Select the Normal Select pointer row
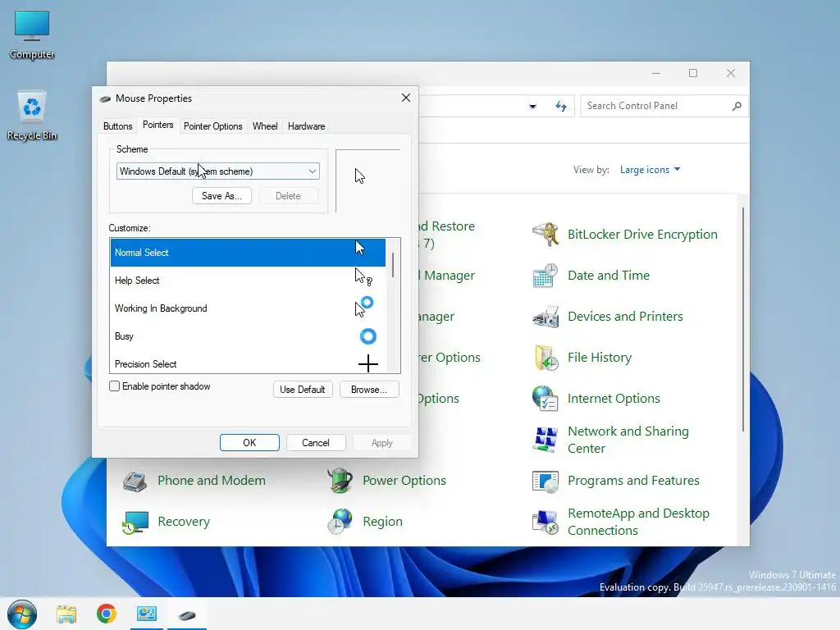840x630 pixels. coord(248,253)
